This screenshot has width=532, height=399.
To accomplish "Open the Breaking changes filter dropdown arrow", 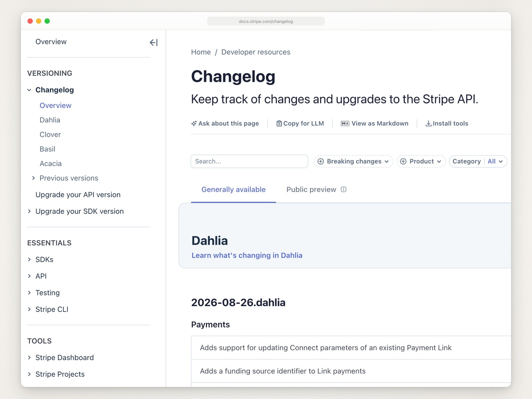I will coord(387,162).
